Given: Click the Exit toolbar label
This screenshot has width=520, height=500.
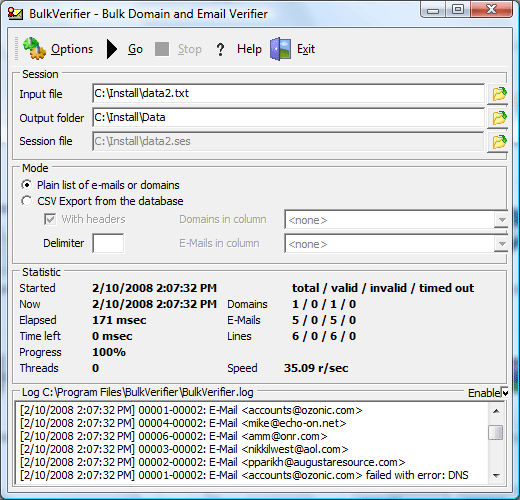Looking at the screenshot, I should 306,49.
